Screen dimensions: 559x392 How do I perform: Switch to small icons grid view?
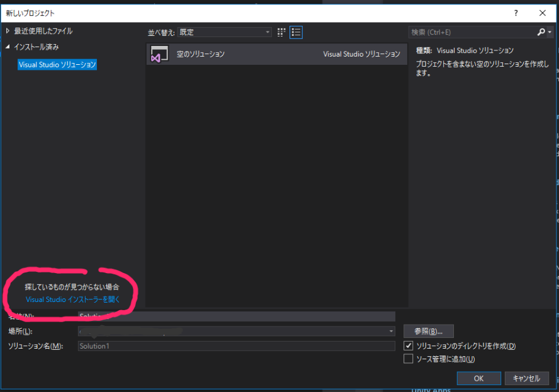point(281,33)
